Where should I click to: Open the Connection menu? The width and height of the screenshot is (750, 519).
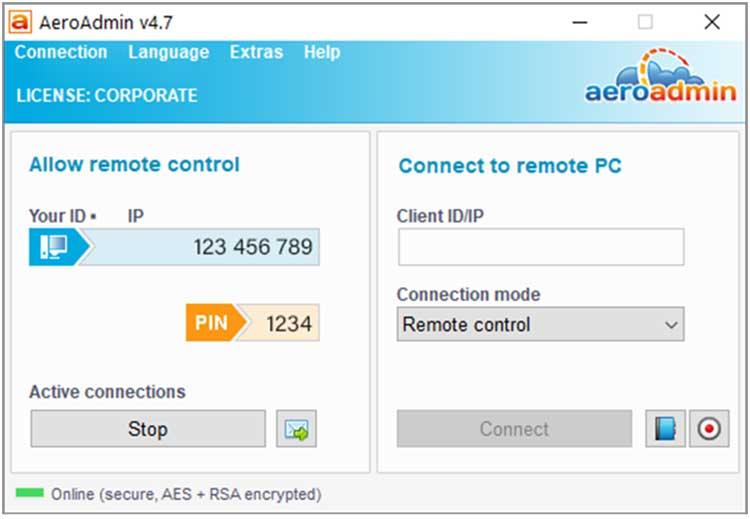(x=61, y=52)
